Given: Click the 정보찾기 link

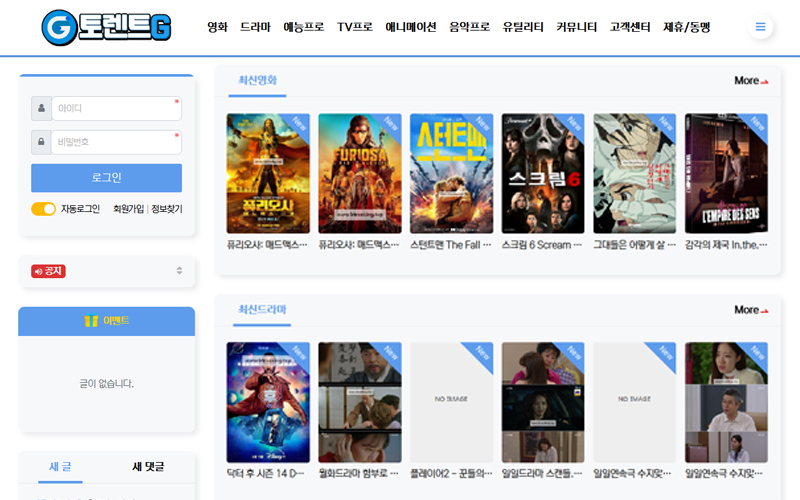Looking at the screenshot, I should [167, 209].
